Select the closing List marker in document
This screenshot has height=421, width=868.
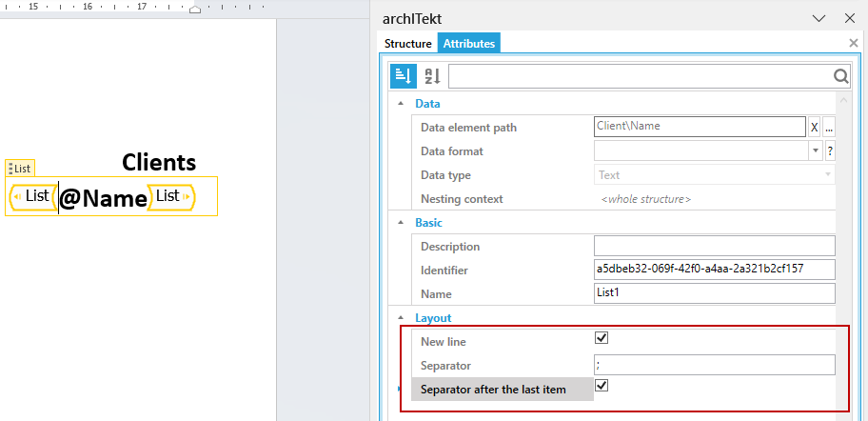(x=171, y=196)
